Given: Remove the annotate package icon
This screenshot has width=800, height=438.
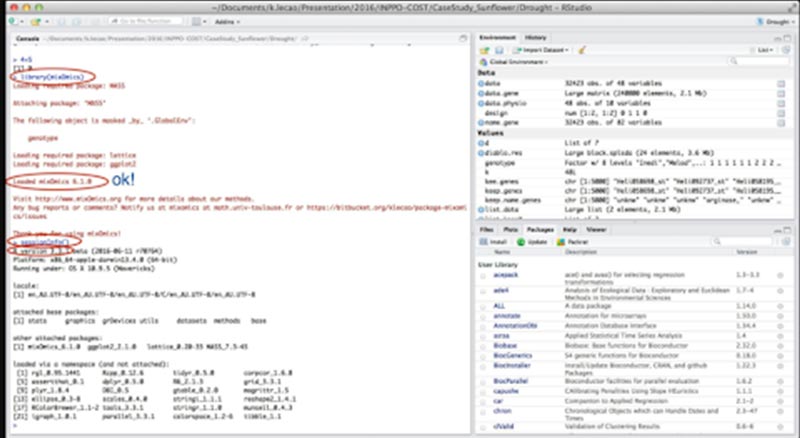Looking at the screenshot, I should click(780, 317).
